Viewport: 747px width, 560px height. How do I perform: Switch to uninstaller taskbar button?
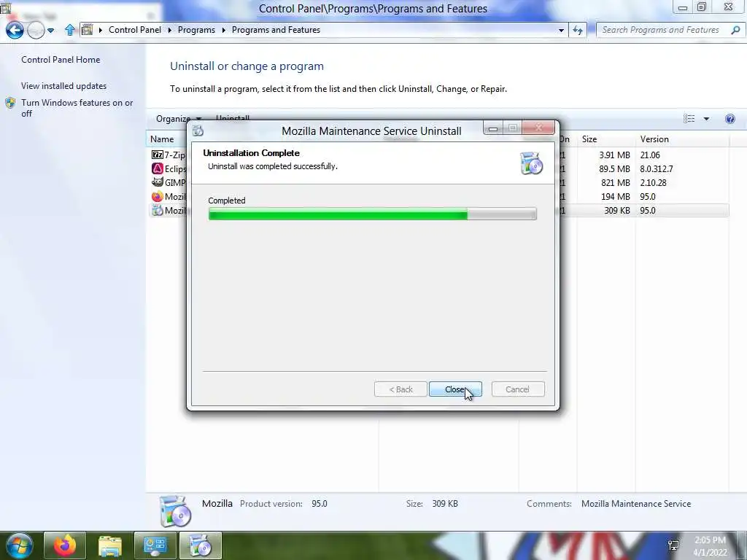[200, 545]
